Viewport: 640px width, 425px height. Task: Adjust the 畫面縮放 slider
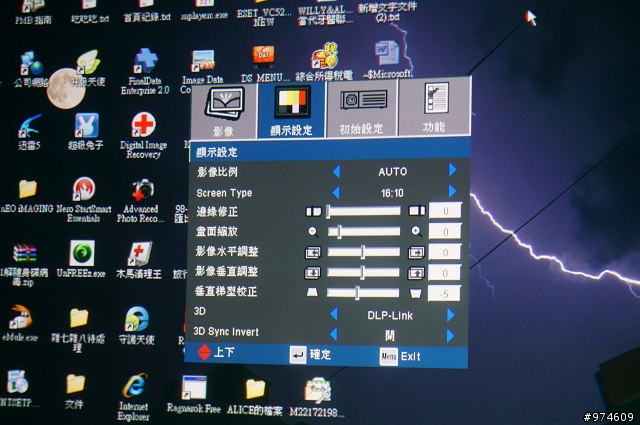[363, 231]
